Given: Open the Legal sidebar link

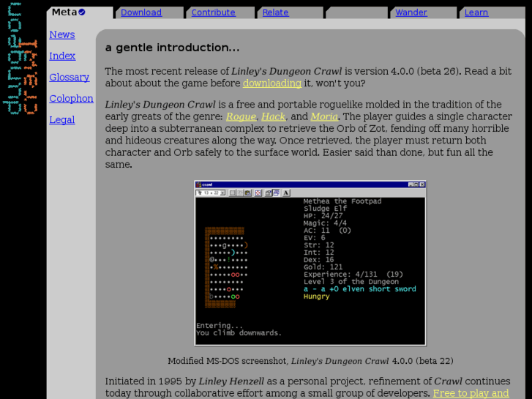Looking at the screenshot, I should point(62,120).
